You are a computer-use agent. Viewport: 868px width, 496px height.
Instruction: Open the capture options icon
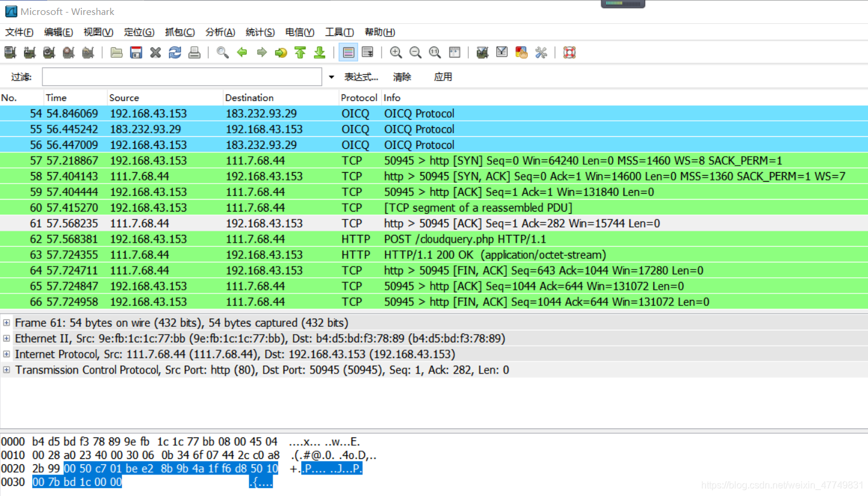pyautogui.click(x=29, y=53)
